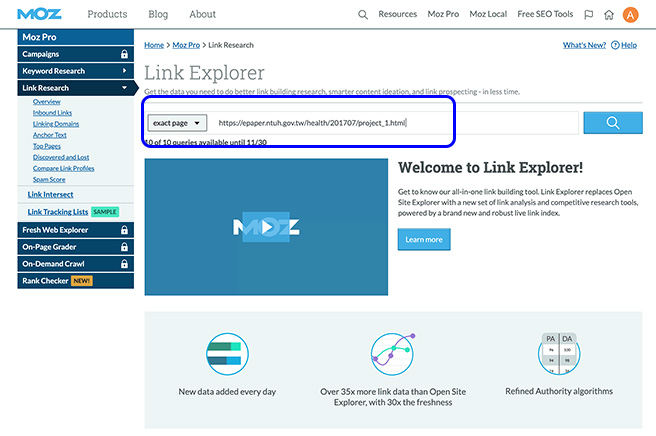Click the Welcome to Link Explorer! heading
Viewport: 656px width, 436px height.
pyautogui.click(x=490, y=167)
